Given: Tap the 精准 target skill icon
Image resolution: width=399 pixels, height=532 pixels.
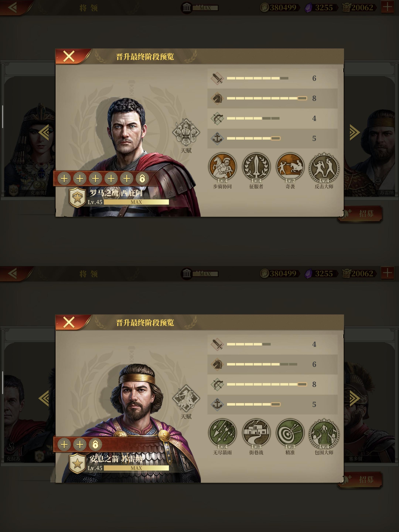Looking at the screenshot, I should [290, 432].
